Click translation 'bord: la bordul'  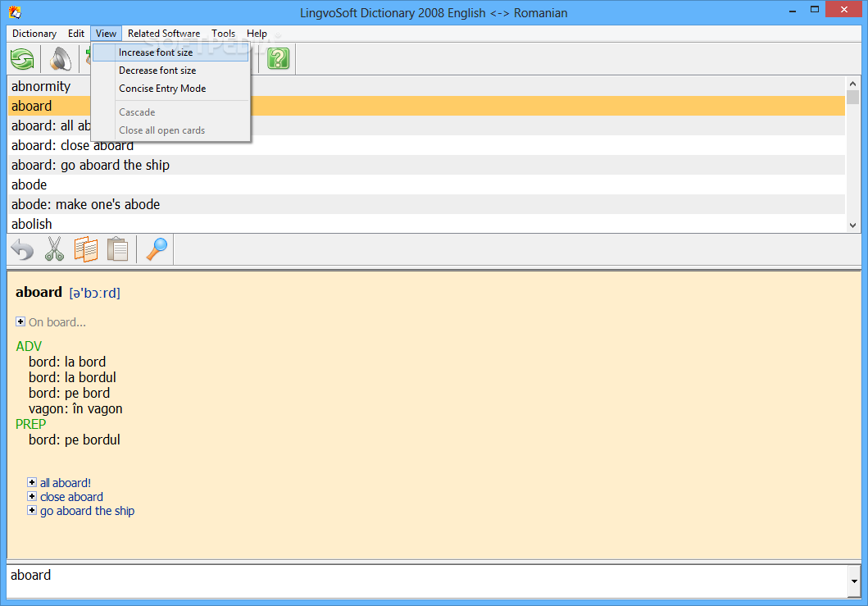tap(72, 378)
